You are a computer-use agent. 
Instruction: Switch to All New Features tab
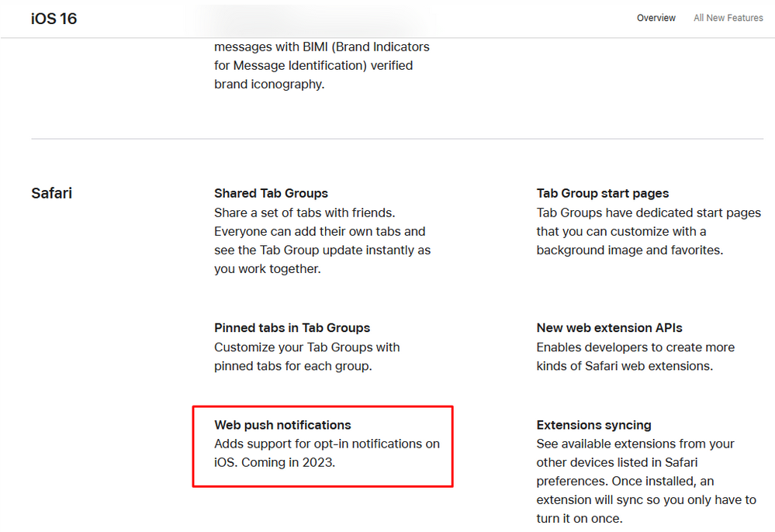[728, 18]
